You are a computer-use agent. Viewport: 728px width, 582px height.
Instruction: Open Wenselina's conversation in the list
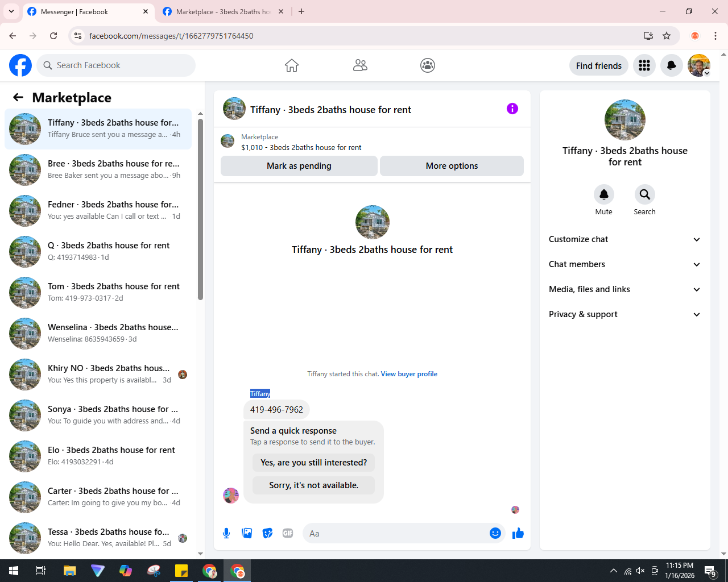pos(98,334)
